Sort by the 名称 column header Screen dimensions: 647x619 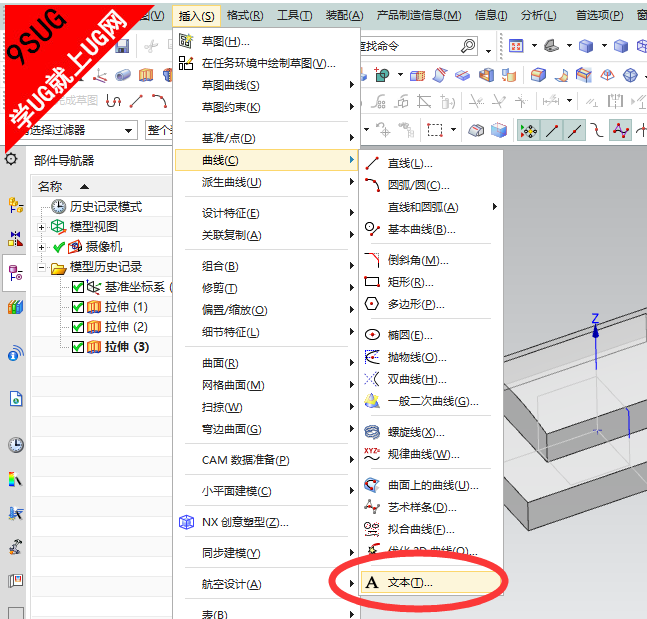click(102, 187)
